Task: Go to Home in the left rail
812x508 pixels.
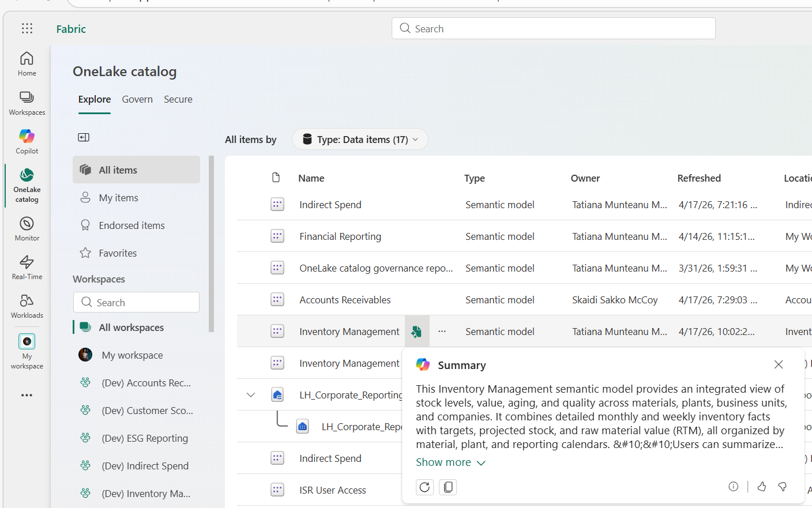Action: tap(27, 63)
